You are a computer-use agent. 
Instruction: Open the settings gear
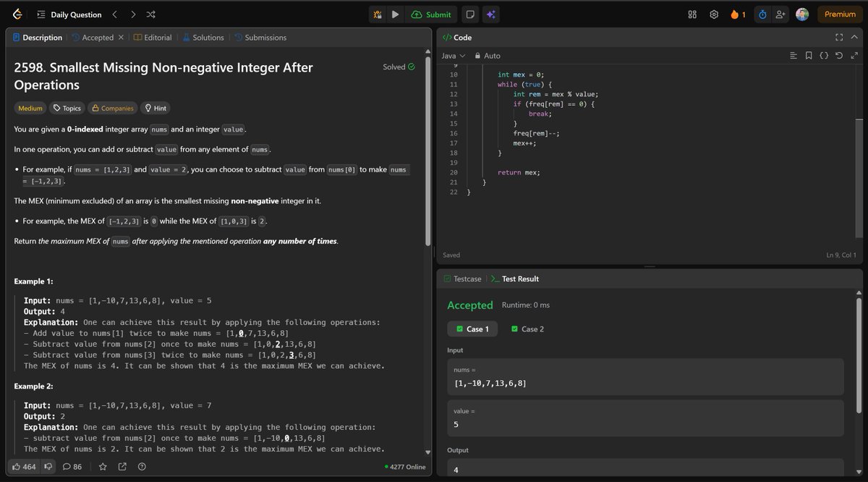click(x=714, y=14)
